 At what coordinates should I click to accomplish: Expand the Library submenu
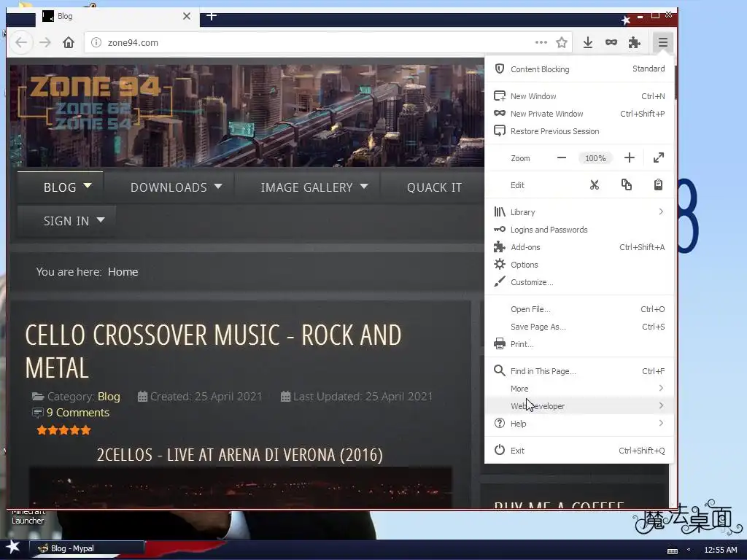click(x=579, y=212)
